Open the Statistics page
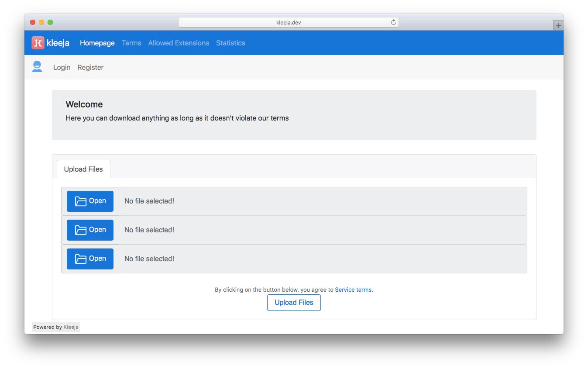 [230, 43]
